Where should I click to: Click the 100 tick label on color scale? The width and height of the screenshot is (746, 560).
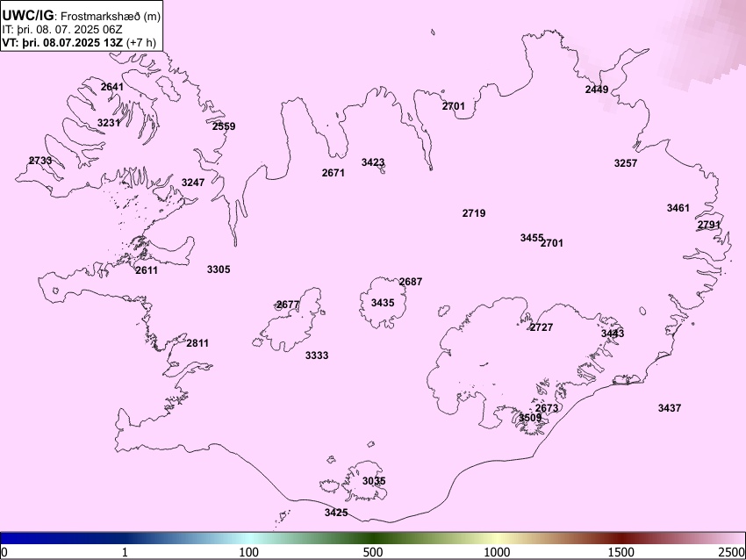(249, 552)
